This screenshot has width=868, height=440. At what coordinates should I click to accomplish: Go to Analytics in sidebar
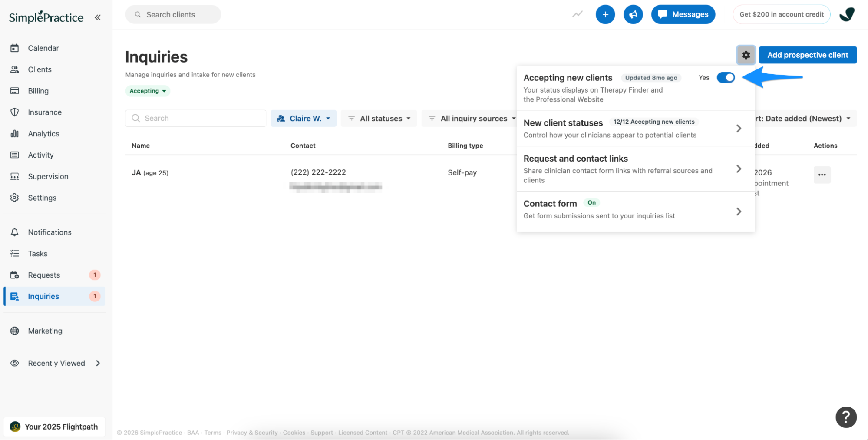(x=44, y=133)
